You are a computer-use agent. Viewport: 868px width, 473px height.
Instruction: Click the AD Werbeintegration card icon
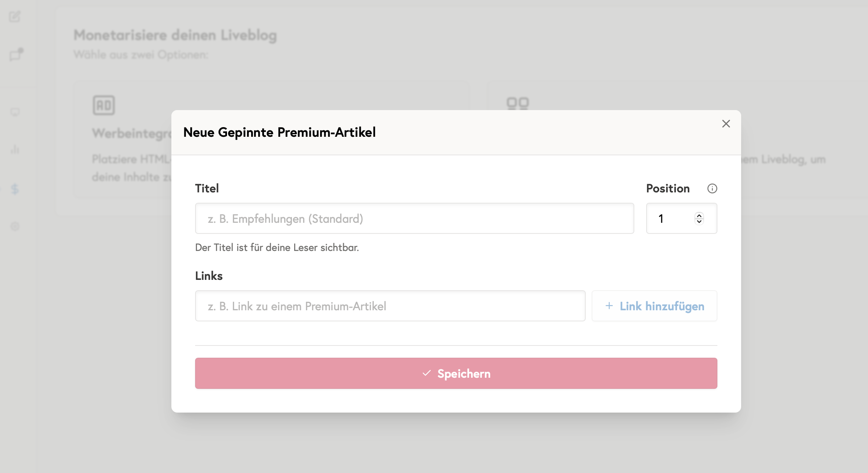[103, 106]
